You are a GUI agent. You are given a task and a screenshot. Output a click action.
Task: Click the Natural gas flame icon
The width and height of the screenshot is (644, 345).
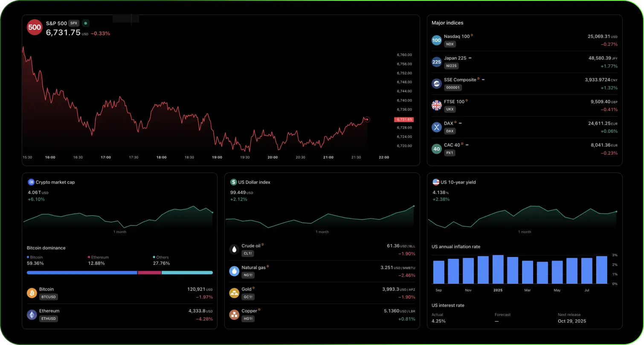(x=234, y=271)
